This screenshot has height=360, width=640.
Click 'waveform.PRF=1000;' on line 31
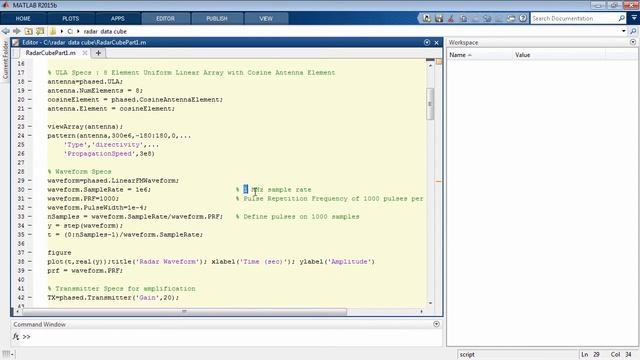pos(83,198)
